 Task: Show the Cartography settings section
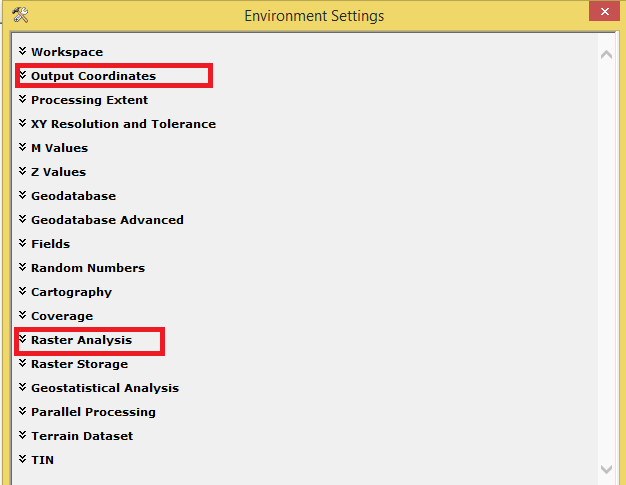click(x=71, y=292)
